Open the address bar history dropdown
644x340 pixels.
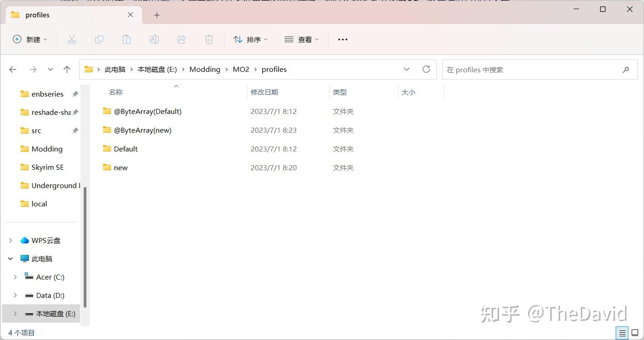point(407,69)
